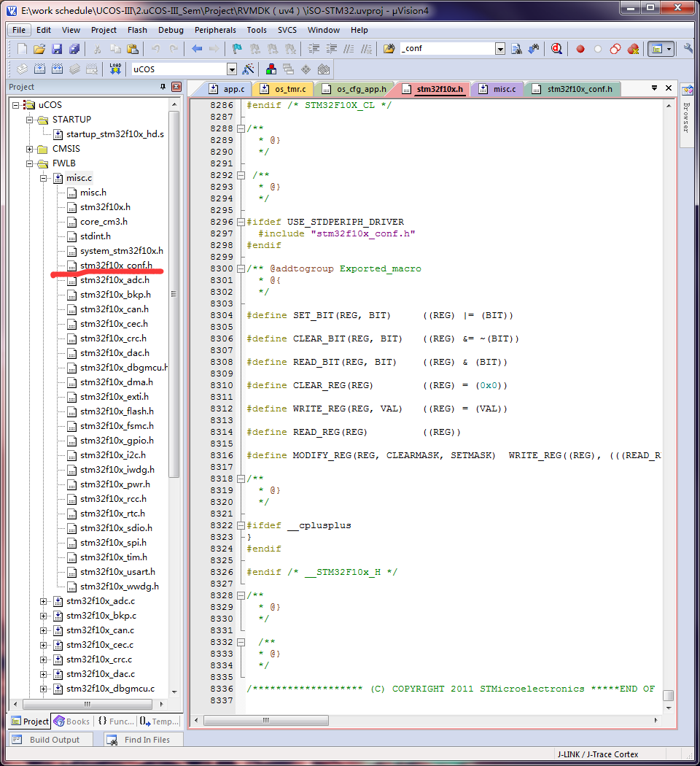Open the Peripherals menu
The height and width of the screenshot is (766, 700).
(x=215, y=30)
